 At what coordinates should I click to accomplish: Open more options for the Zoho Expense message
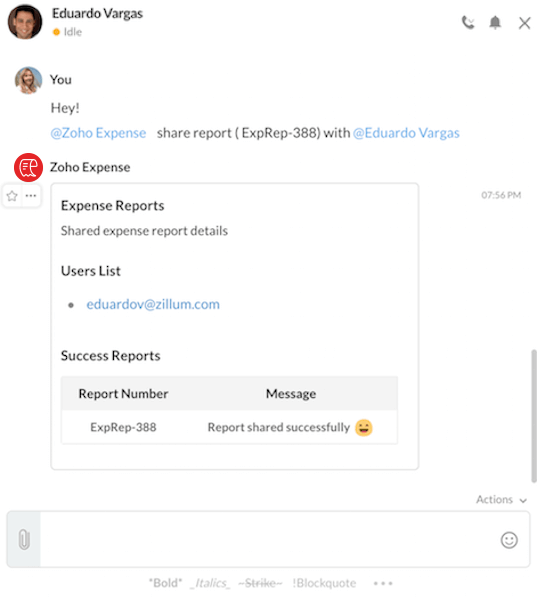tap(31, 196)
